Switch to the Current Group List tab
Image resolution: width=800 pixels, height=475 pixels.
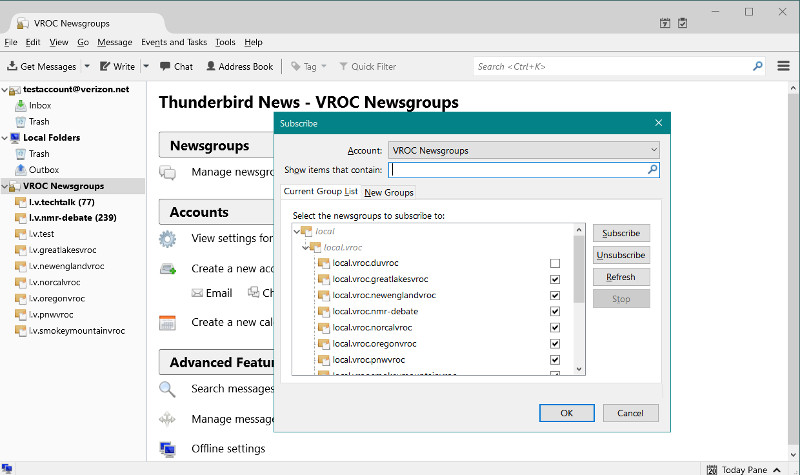click(x=320, y=191)
